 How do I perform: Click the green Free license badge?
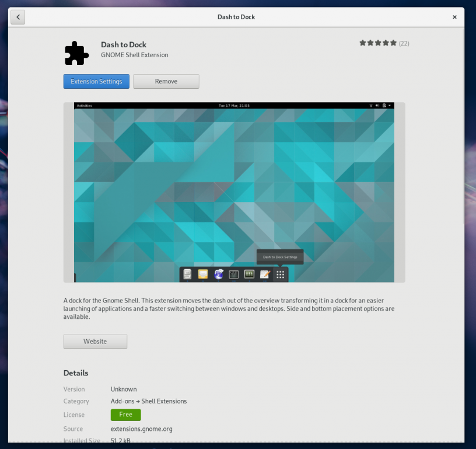pyautogui.click(x=125, y=415)
